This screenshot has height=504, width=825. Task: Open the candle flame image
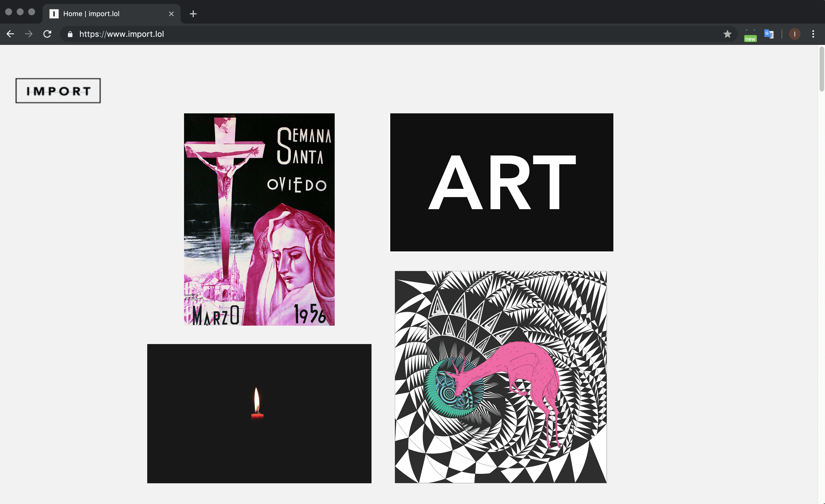[259, 413]
